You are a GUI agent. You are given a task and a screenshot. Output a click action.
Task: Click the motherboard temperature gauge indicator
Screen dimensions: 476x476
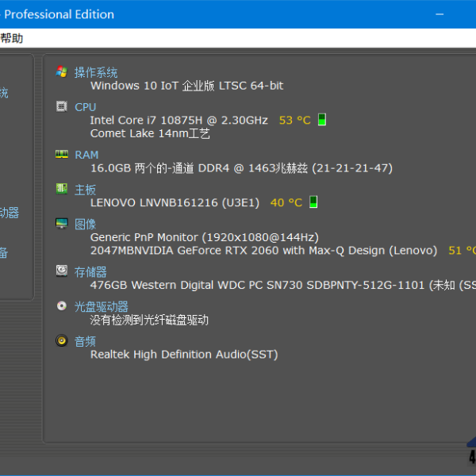click(313, 202)
